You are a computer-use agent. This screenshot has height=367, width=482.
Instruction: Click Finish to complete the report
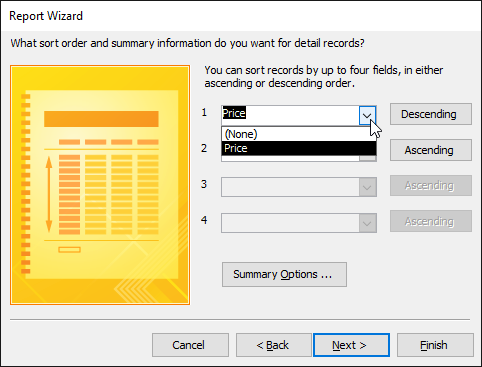(435, 345)
